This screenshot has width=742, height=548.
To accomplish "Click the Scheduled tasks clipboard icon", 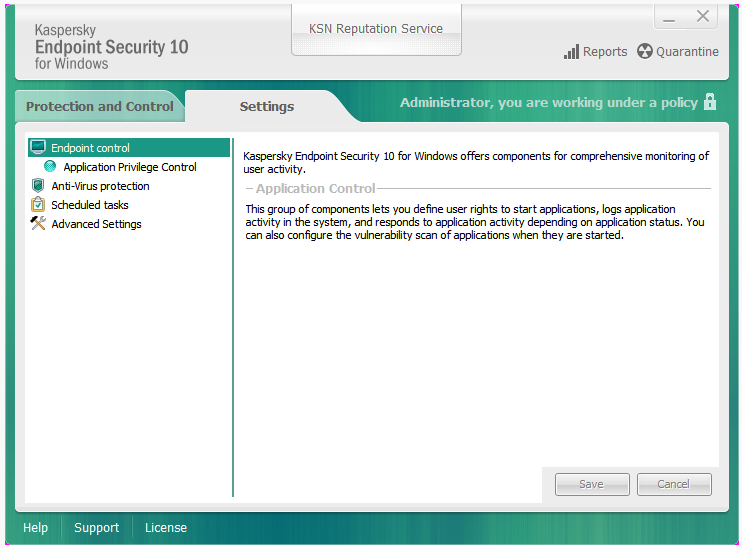I will point(38,204).
